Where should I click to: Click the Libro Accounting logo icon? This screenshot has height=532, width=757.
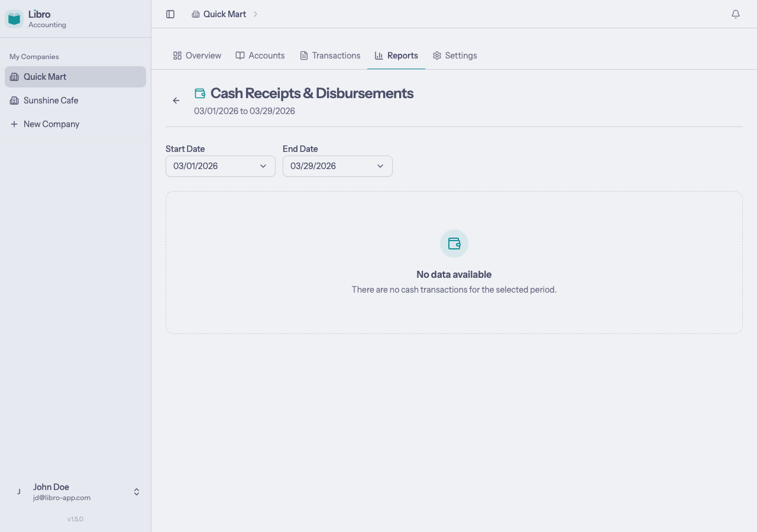click(14, 18)
